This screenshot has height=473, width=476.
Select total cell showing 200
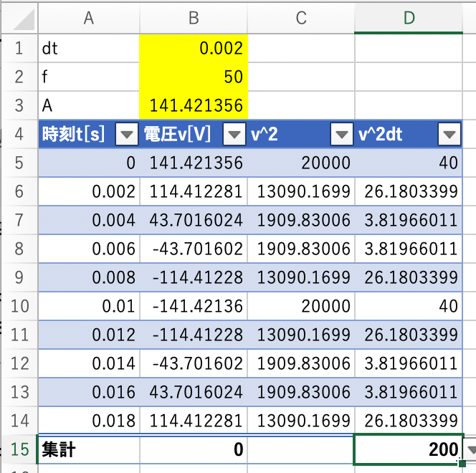pyautogui.click(x=409, y=449)
